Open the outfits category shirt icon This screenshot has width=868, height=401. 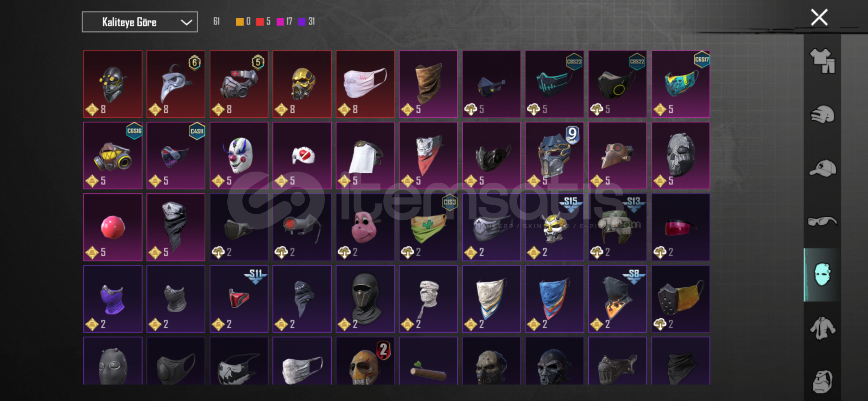(822, 61)
